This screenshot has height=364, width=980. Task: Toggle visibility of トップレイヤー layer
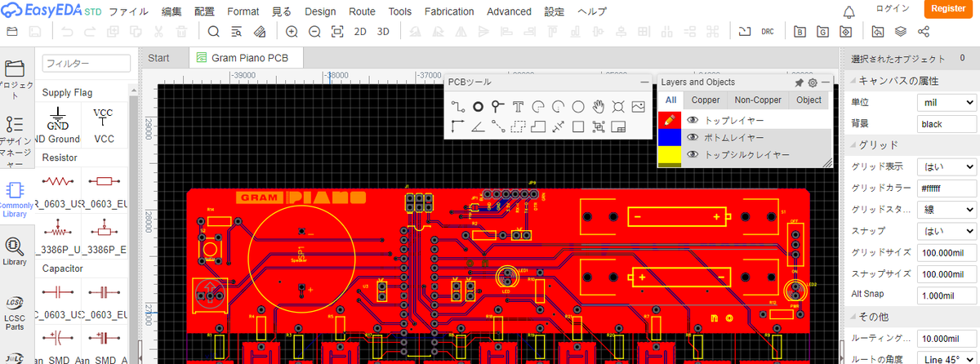(693, 119)
